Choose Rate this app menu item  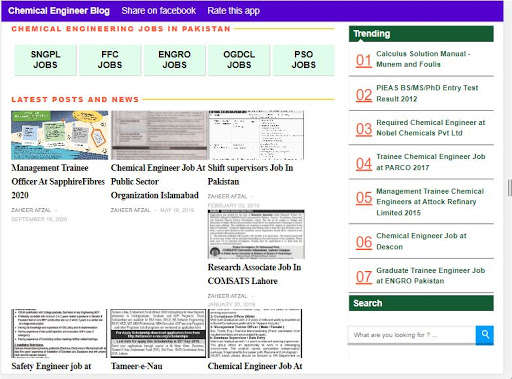[x=234, y=11]
